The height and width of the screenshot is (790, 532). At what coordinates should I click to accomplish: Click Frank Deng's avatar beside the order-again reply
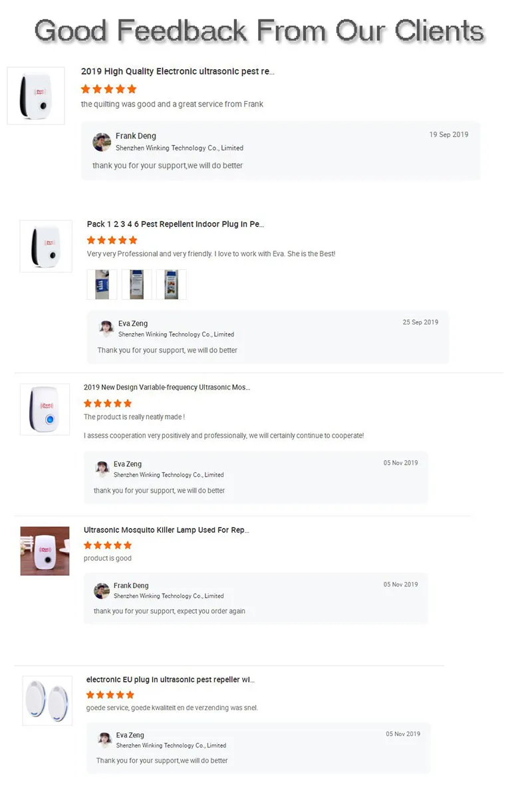(102, 591)
